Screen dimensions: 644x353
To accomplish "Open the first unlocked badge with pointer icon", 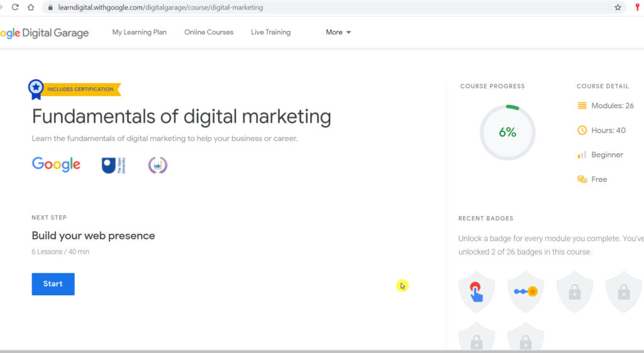I will pos(477,291).
